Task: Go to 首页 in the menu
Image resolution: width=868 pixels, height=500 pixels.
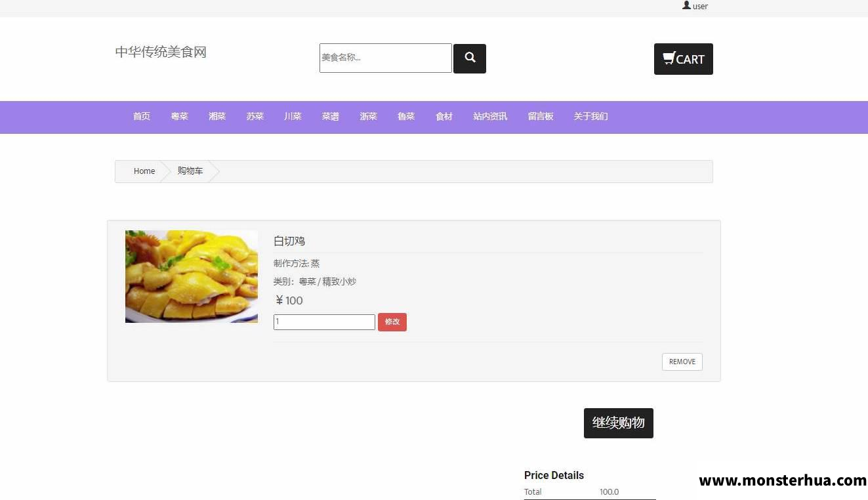Action: [142, 116]
